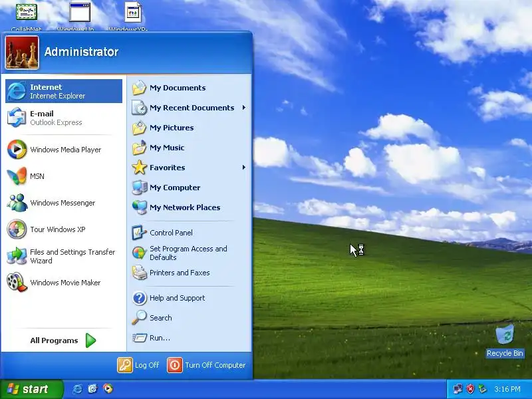Expand the Favorites submenu arrow
Screen dimensions: 532x399
point(244,168)
